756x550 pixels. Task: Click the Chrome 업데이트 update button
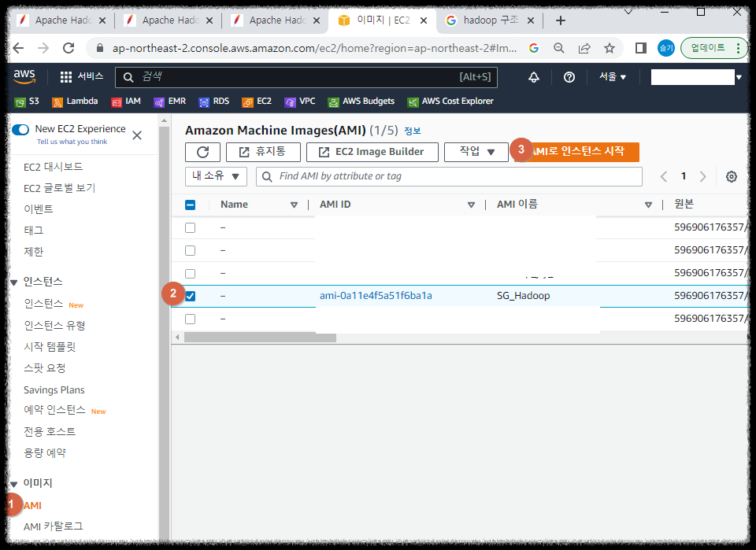point(714,48)
